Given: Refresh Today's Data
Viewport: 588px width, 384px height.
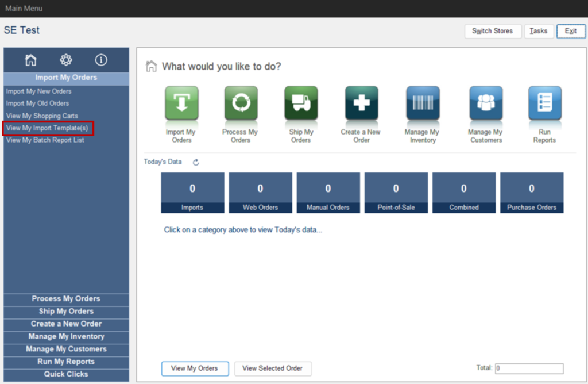Looking at the screenshot, I should point(195,162).
